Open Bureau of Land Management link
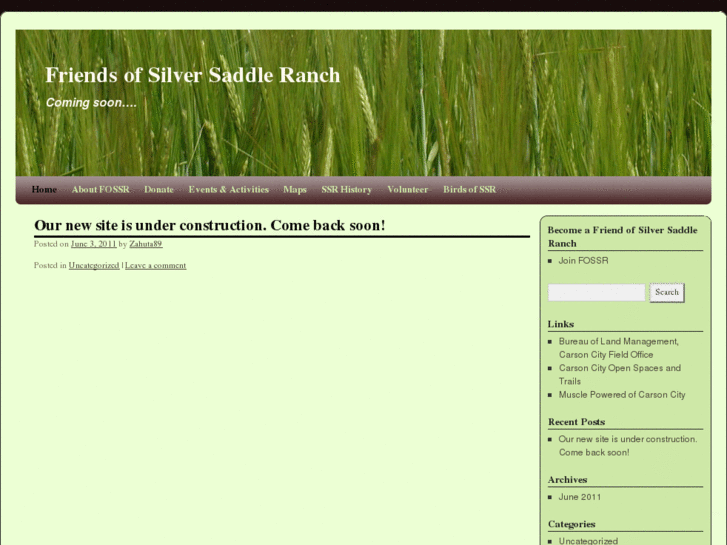The image size is (727, 545). [x=619, y=348]
